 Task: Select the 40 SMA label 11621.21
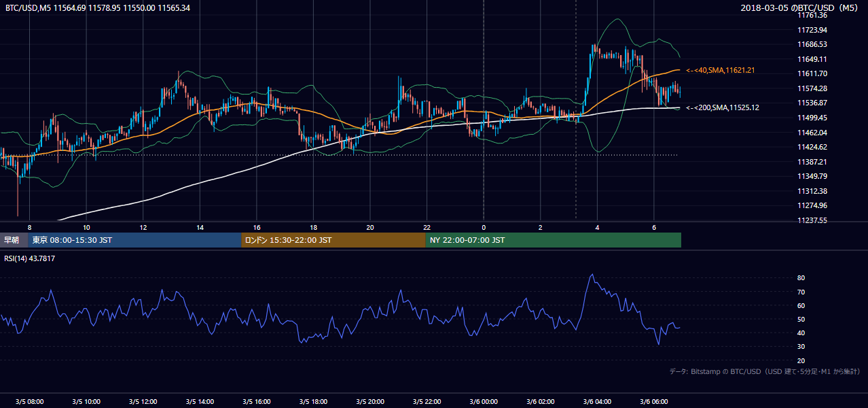tap(721, 70)
